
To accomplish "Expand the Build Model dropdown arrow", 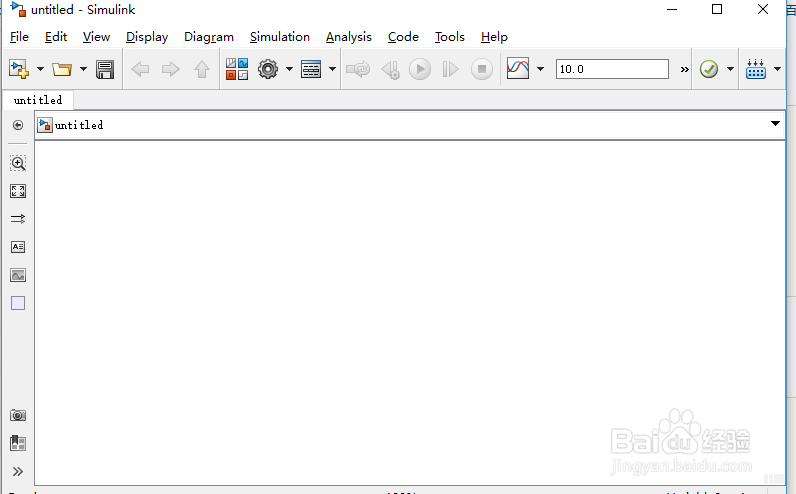I will [x=777, y=69].
